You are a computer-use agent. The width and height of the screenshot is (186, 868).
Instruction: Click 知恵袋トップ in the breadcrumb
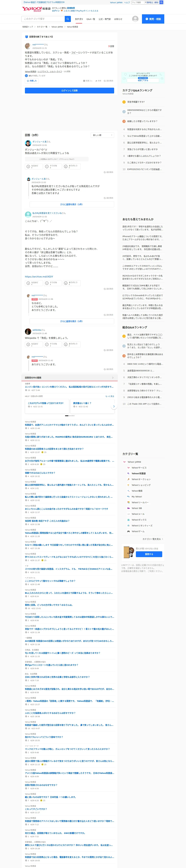pyautogui.click(x=28, y=27)
